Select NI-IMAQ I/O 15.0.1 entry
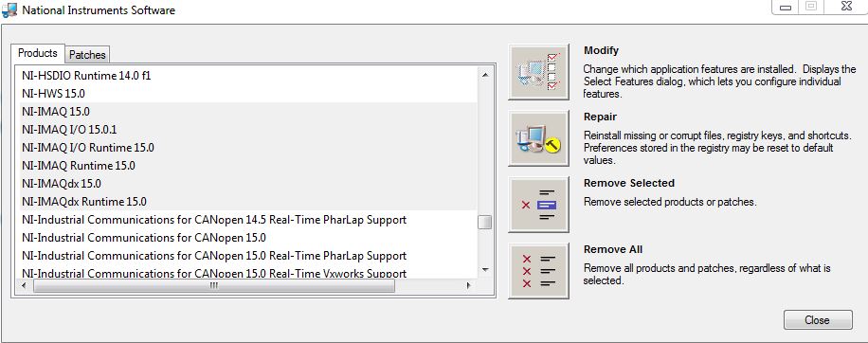 coord(248,130)
